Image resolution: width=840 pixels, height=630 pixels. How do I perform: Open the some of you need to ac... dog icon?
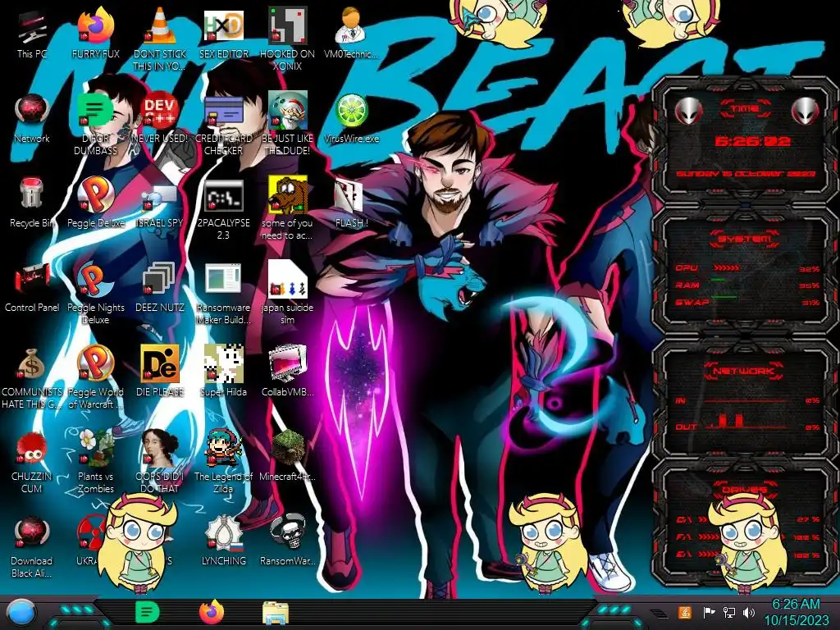pyautogui.click(x=287, y=208)
